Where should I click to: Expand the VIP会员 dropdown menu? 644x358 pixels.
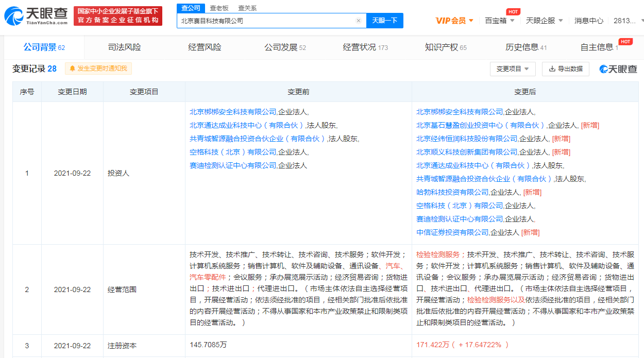click(454, 21)
